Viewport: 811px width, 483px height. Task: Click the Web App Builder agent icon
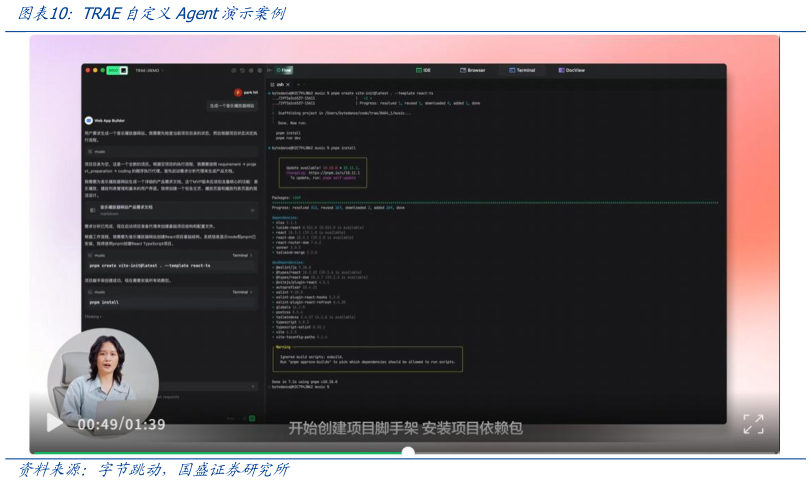coord(88,119)
